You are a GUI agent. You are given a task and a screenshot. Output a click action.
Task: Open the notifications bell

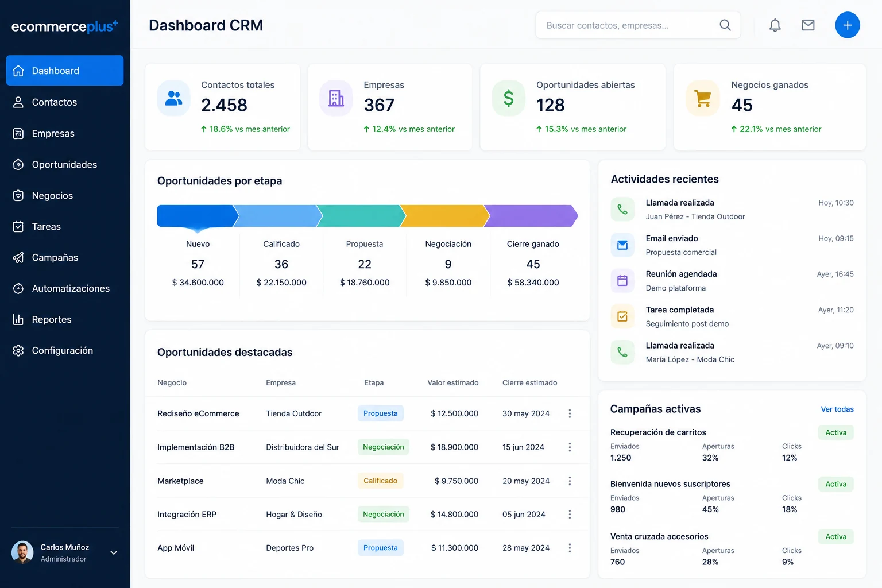coord(775,25)
